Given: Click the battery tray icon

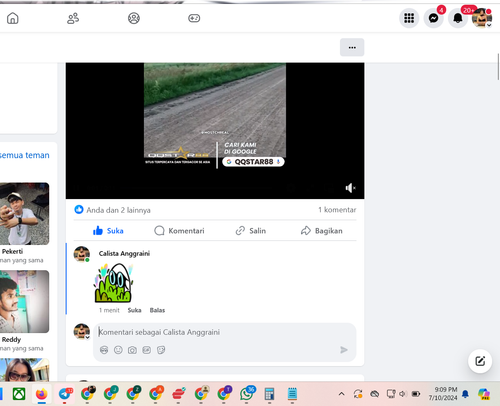Looking at the screenshot, I should [x=416, y=394].
